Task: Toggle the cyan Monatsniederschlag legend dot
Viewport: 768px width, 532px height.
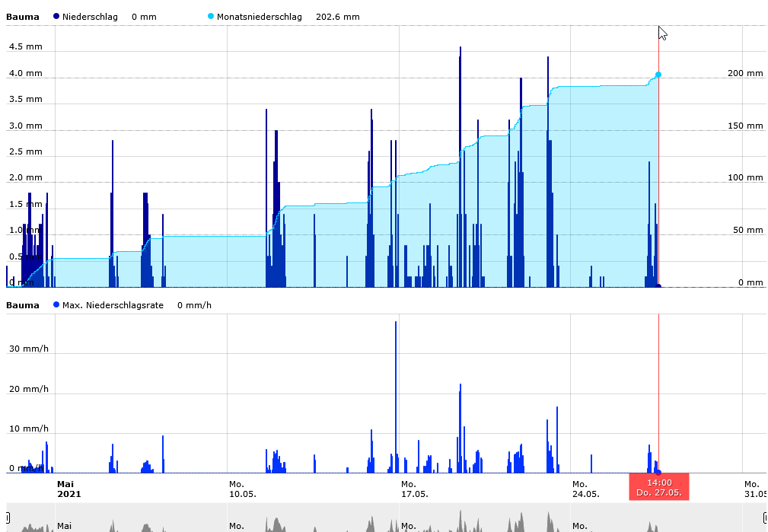Action: click(211, 16)
